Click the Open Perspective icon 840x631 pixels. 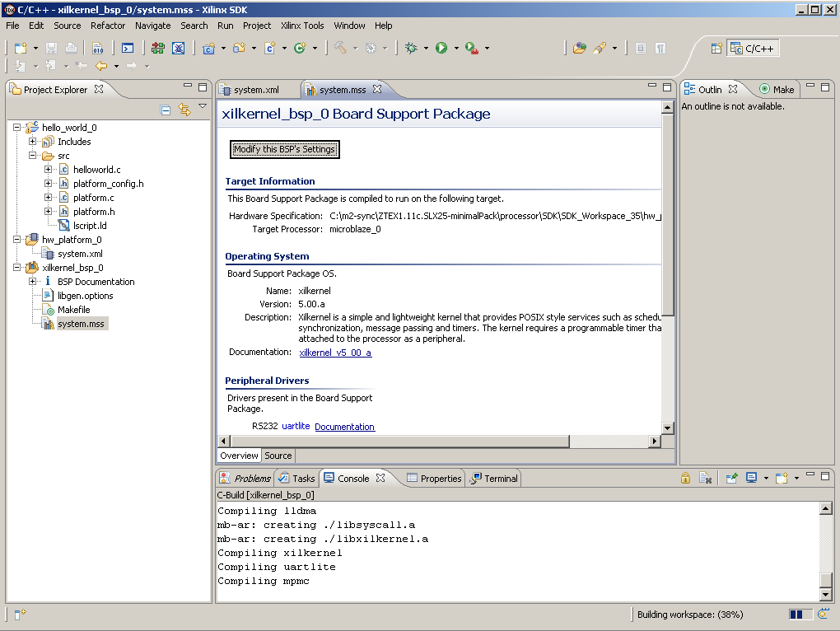pos(716,49)
